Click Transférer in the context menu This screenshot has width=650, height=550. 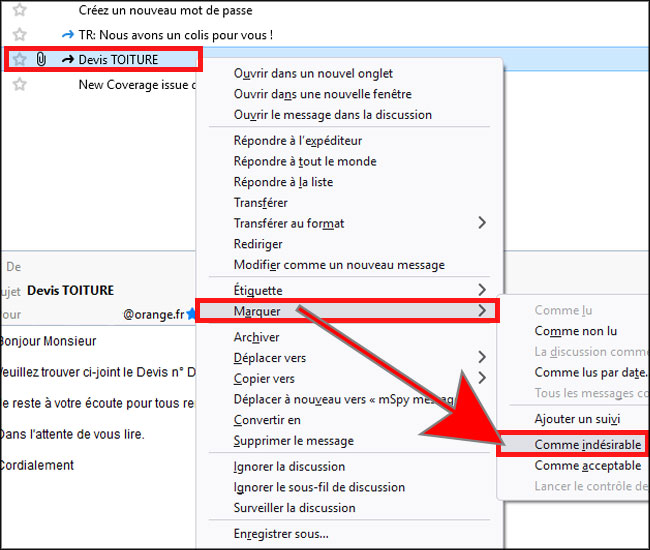260,203
